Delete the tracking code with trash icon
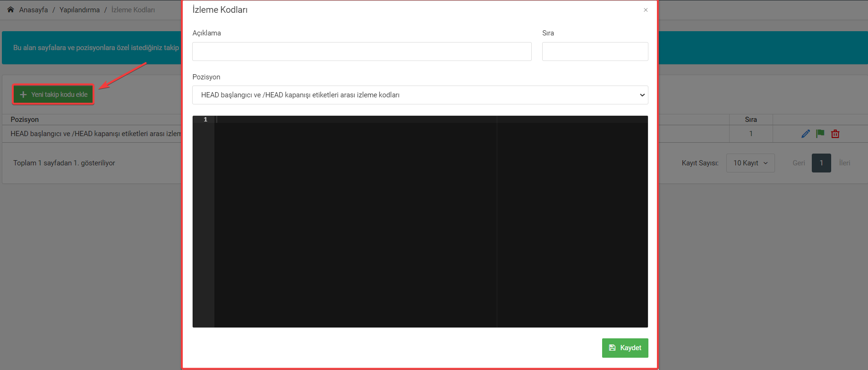Screen dimensions: 868x370 pyautogui.click(x=835, y=134)
